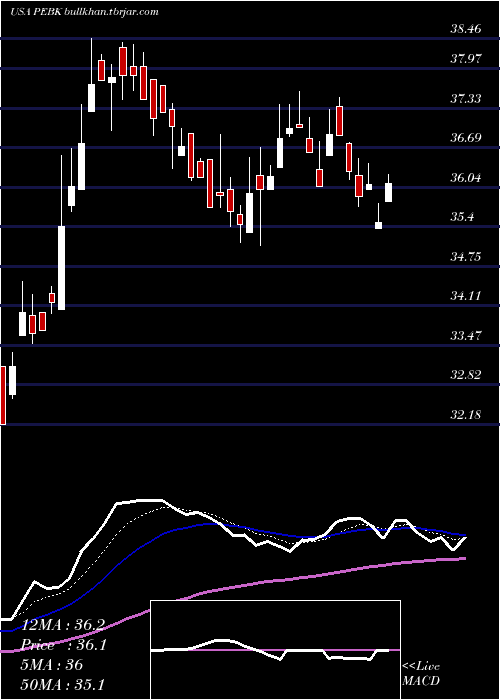
Task: Click the 50MA : 35.1 legend entry
Action: pos(62,685)
